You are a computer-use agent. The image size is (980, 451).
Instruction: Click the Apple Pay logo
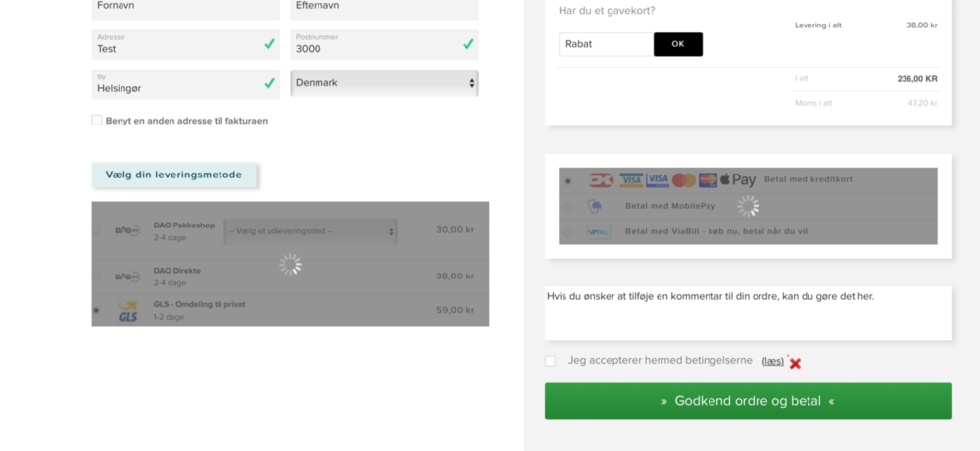point(738,180)
